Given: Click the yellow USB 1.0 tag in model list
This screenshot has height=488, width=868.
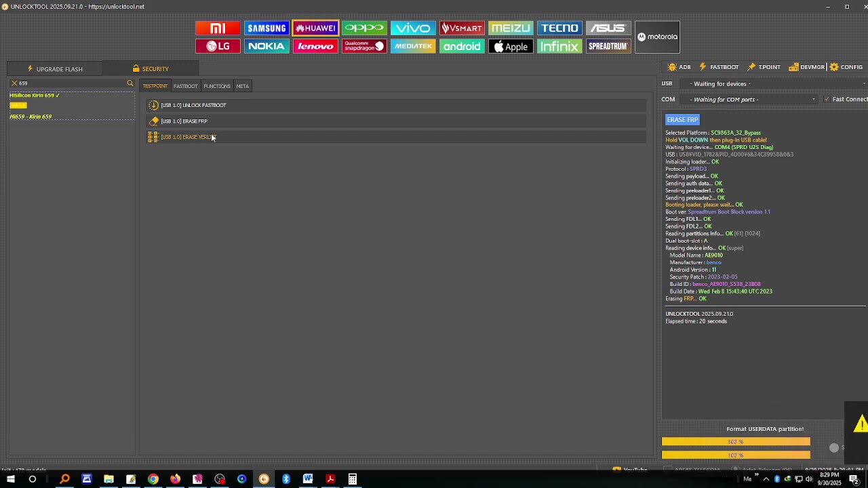Looking at the screenshot, I should (x=18, y=106).
